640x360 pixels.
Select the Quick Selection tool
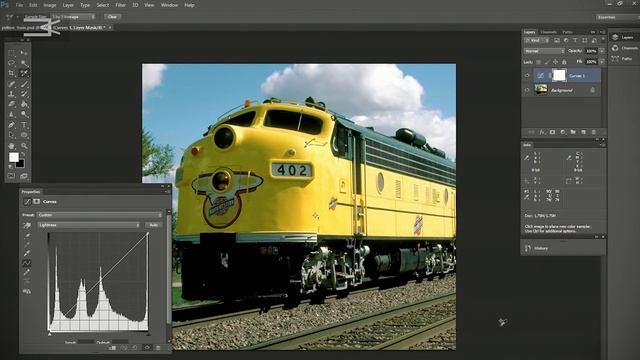24,63
